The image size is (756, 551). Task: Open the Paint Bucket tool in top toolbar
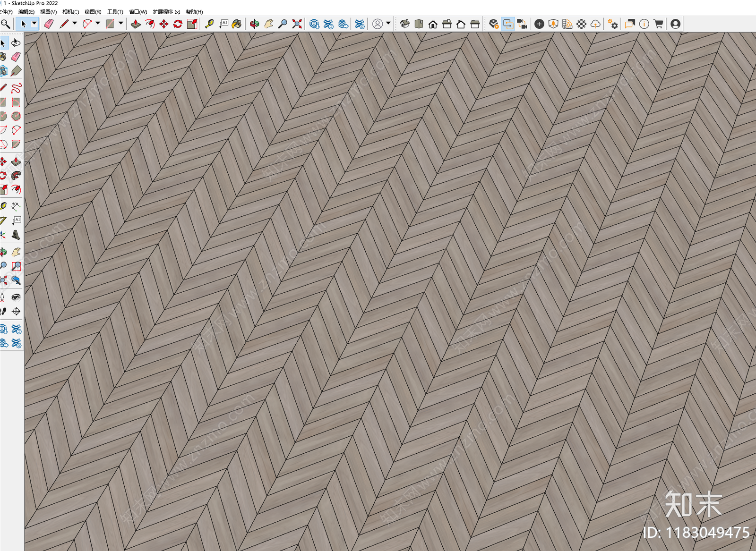tap(237, 24)
